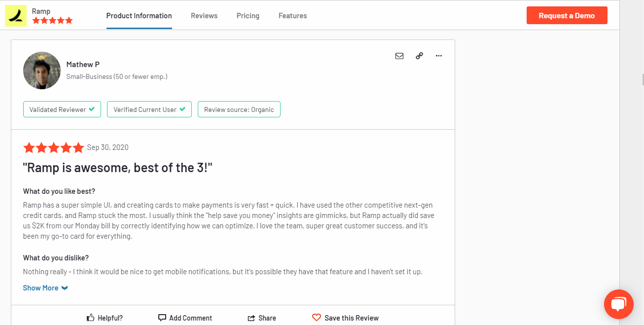Open the live chat bubble widget
Screen dimensions: 644x325
[x=618, y=304]
